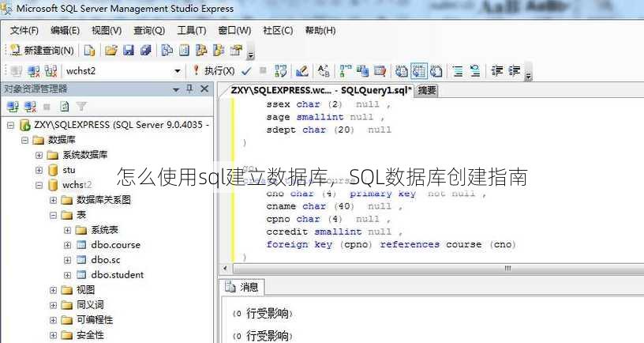
Task: Select the dbo.sc table
Action: 106,260
